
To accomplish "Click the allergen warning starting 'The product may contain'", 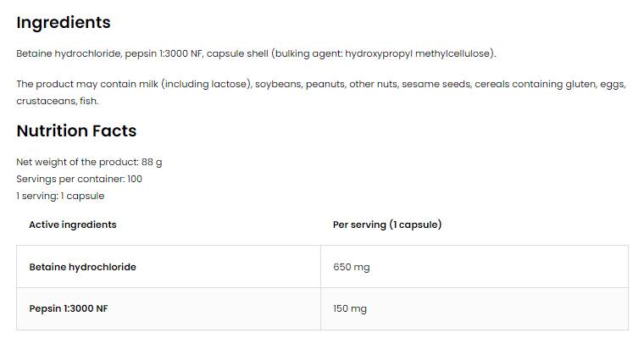I will click(320, 85).
